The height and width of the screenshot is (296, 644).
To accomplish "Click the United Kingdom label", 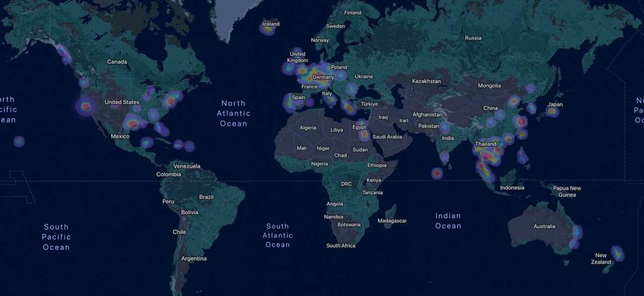I will (x=297, y=57).
